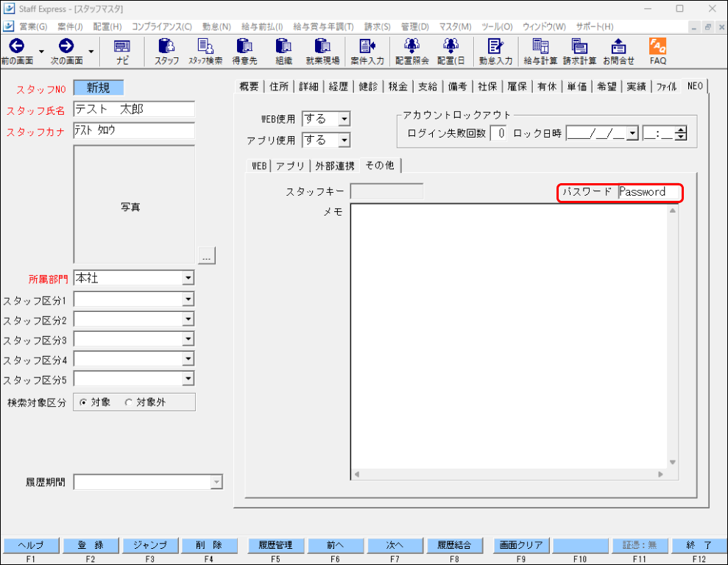Open the スタッフ区分3 dropdown
The height and width of the screenshot is (565, 728).
point(188,339)
